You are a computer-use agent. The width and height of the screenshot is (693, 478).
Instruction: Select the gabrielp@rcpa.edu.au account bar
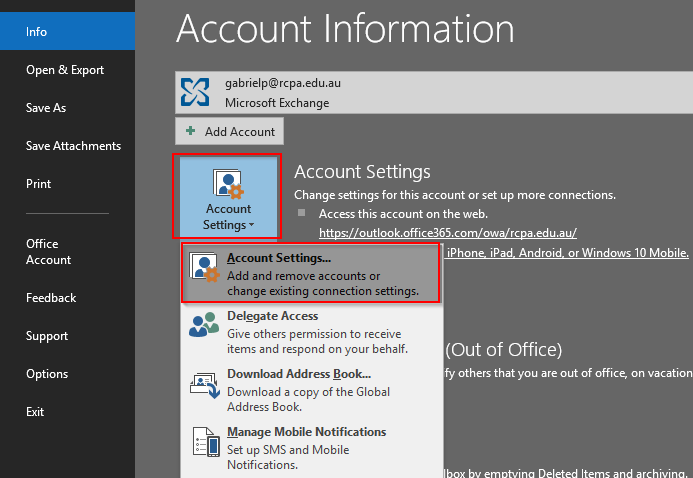[x=434, y=92]
